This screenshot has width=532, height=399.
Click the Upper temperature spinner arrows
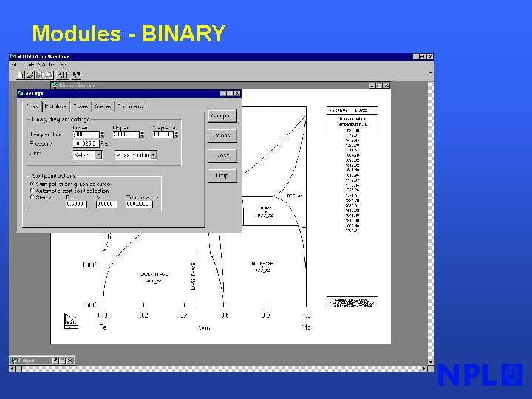[x=142, y=134]
